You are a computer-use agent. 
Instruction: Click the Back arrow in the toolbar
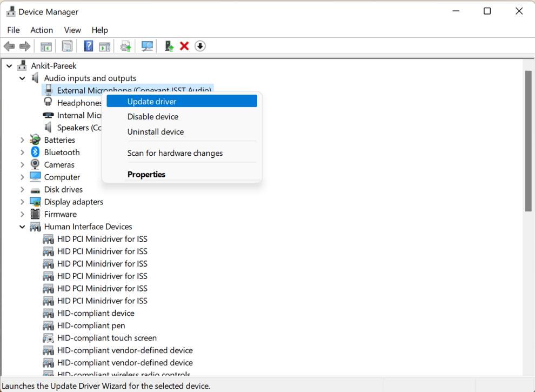click(9, 46)
